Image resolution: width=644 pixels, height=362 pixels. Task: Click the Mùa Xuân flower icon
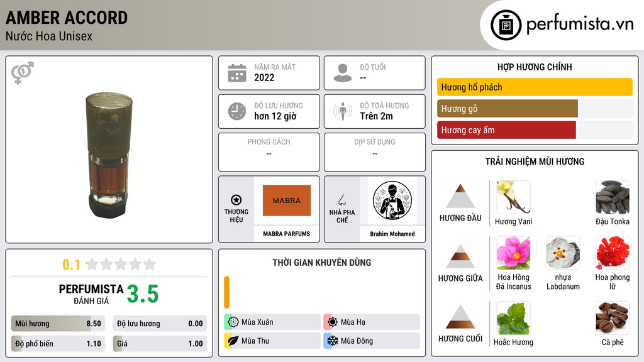233,322
